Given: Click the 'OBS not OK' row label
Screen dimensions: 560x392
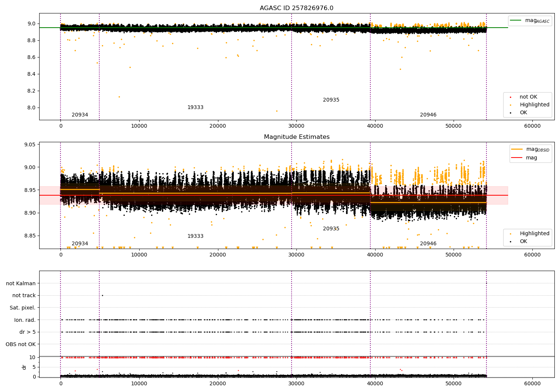Looking at the screenshot, I should click(x=21, y=344).
